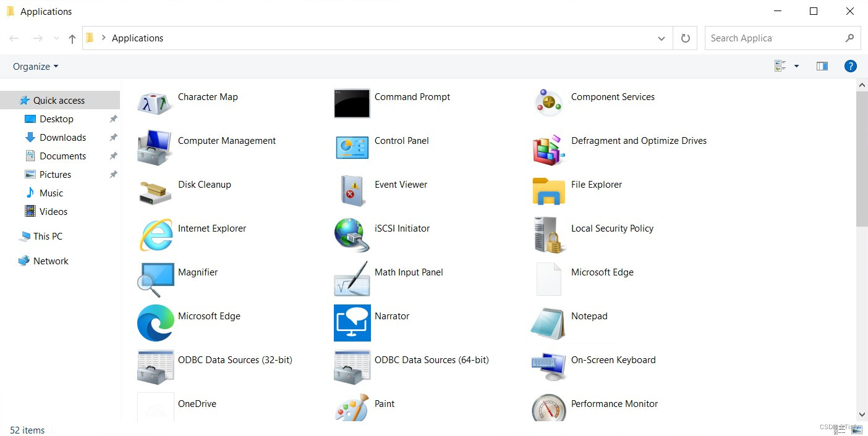Open the Character Map icon

click(155, 103)
